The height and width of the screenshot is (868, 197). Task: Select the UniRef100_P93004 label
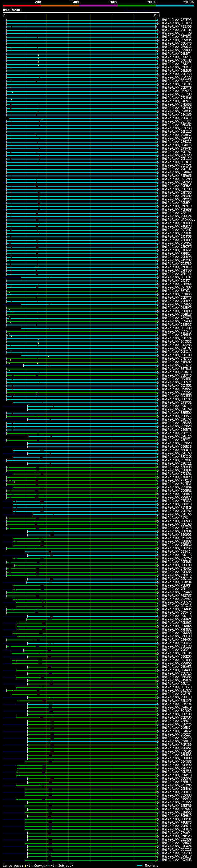(177, 487)
